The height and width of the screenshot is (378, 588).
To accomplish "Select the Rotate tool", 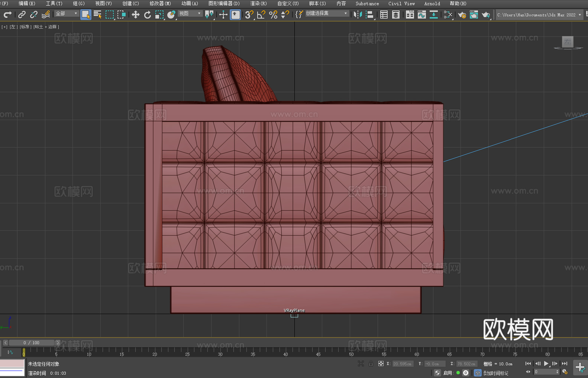I will pos(148,14).
